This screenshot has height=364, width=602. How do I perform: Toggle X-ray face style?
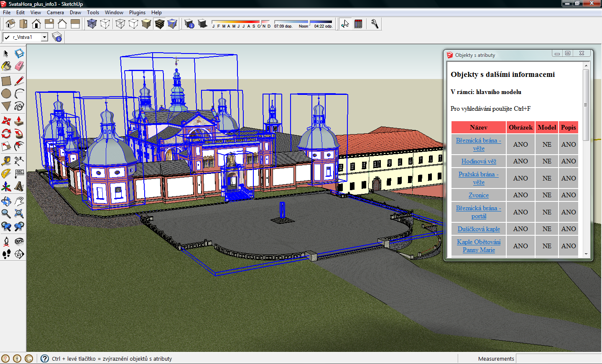tap(92, 24)
